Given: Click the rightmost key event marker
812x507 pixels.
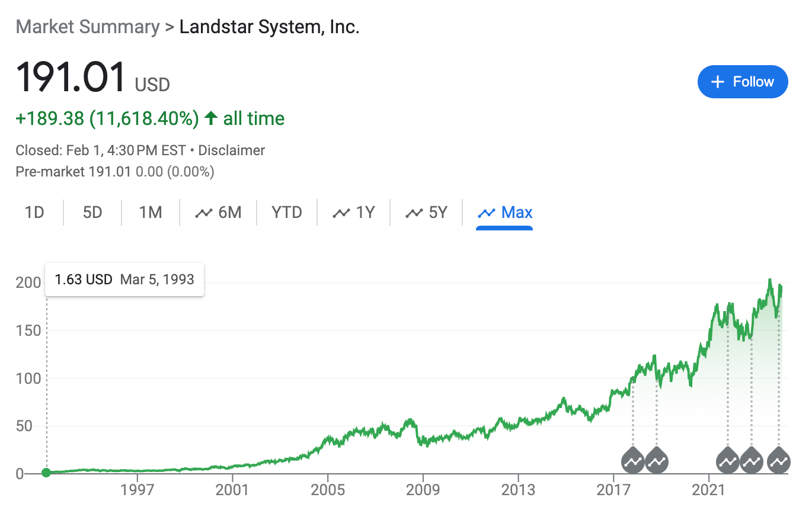Looking at the screenshot, I should point(778,460).
